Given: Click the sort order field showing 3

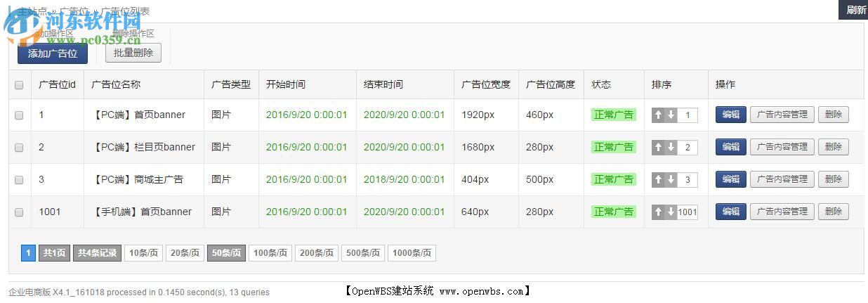Looking at the screenshot, I should tap(688, 180).
